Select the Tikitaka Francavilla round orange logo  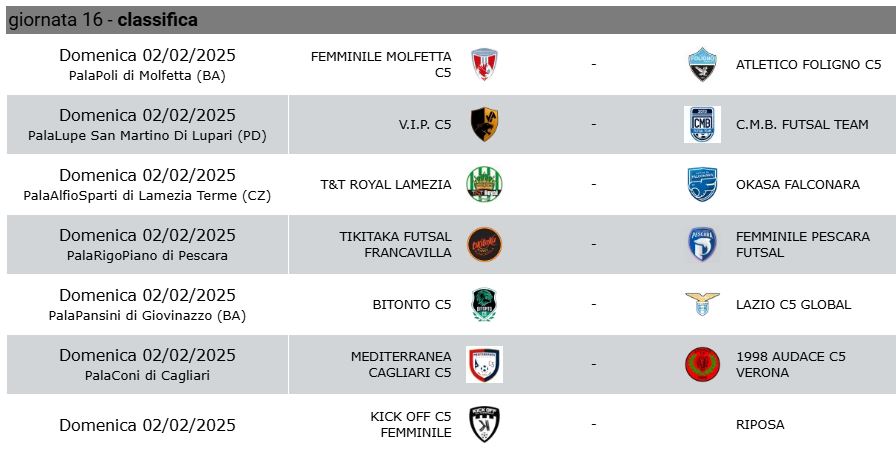[x=484, y=244]
